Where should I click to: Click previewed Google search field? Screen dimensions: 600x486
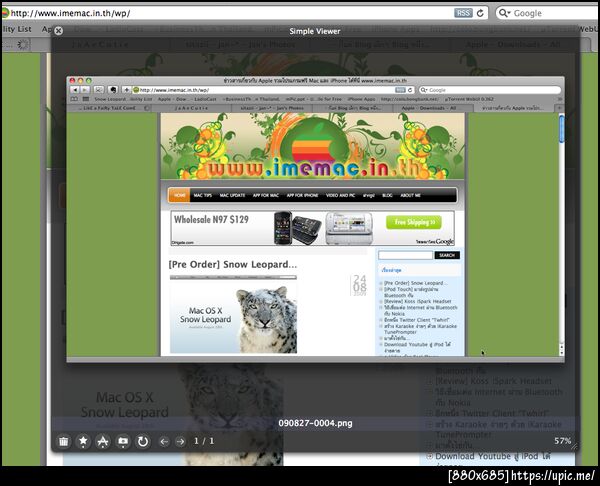point(490,90)
